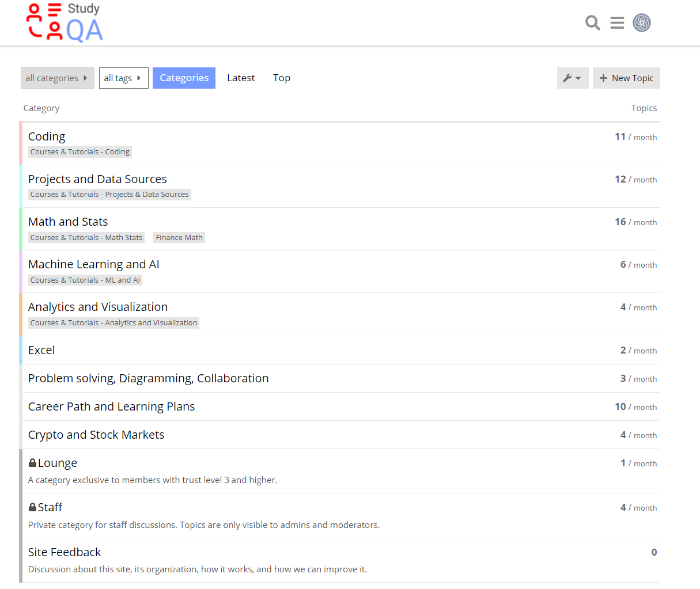Open the Finance Math subcategory tag

point(179,238)
